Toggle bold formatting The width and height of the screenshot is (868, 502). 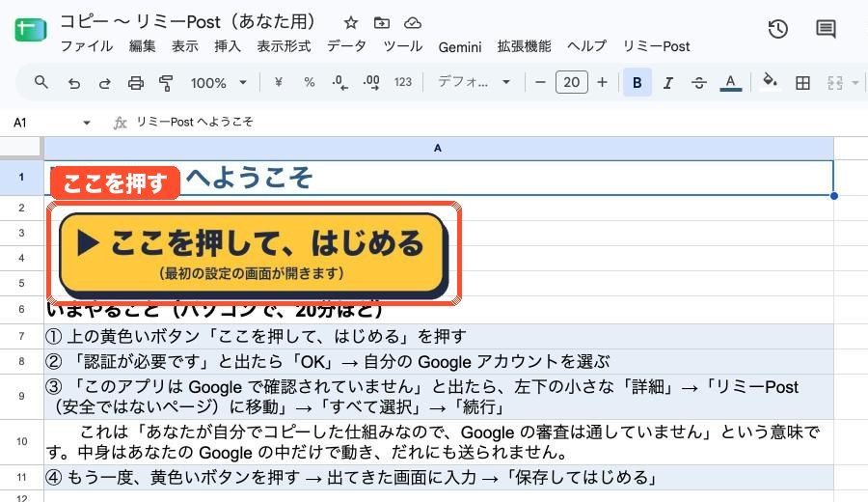(637, 83)
